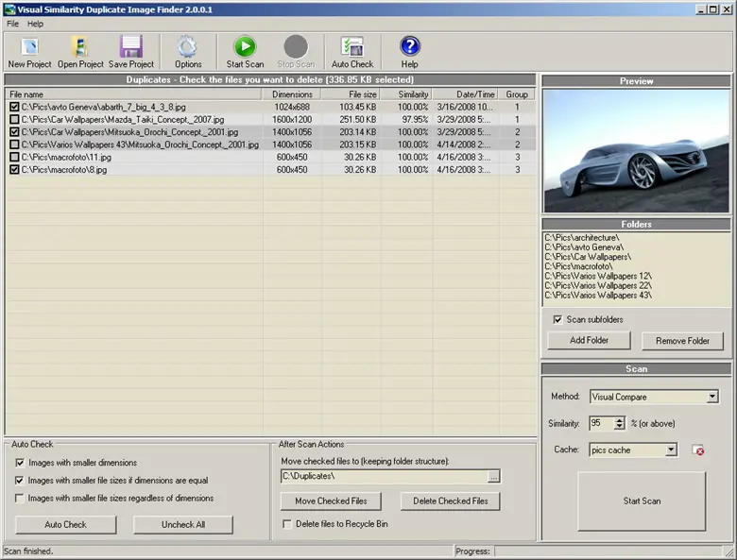
Task: Increase Similarity value with up arrow
Action: pos(620,420)
